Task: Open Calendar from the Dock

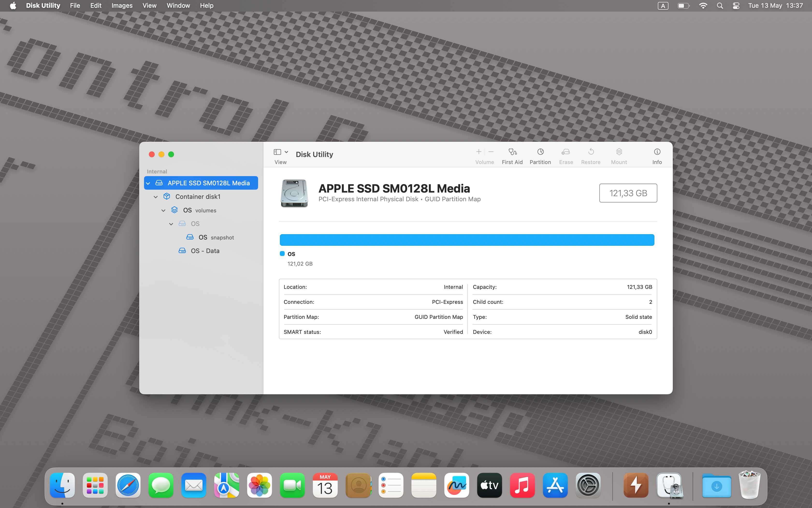Action: pos(325,485)
